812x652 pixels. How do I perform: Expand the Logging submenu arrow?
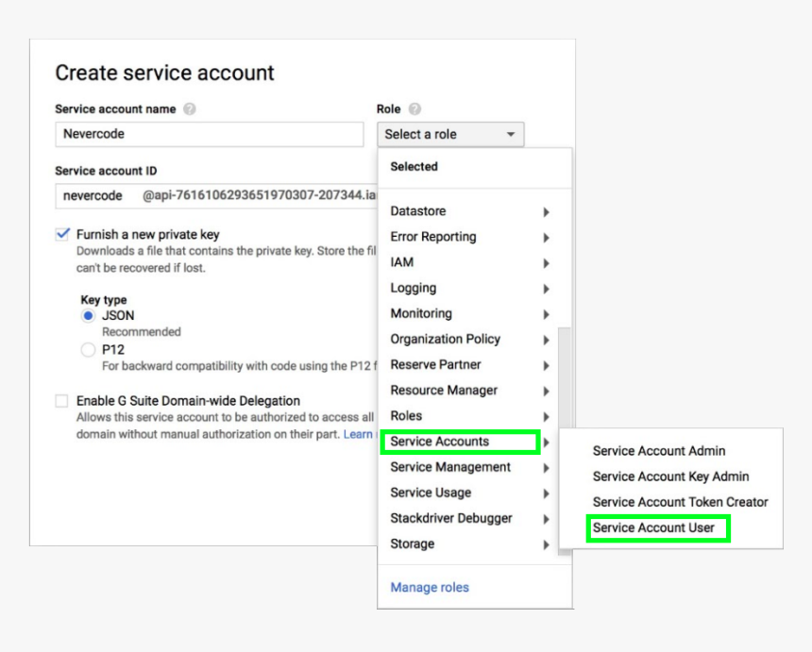point(547,289)
